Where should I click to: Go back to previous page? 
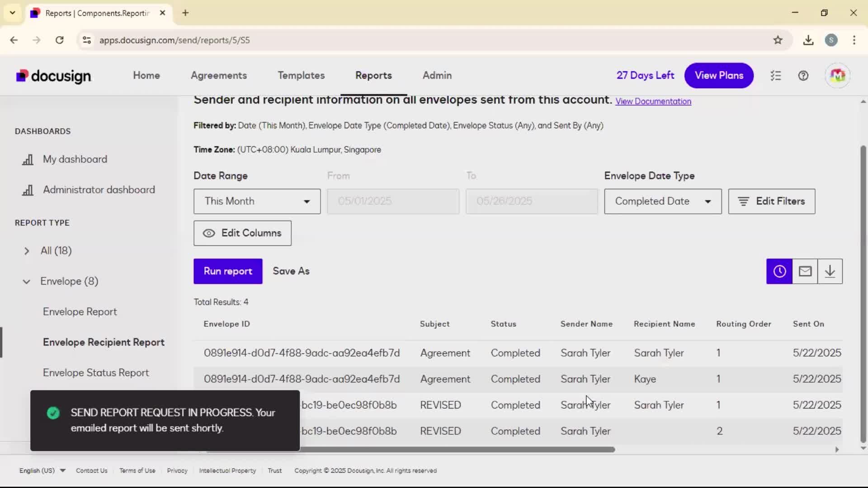click(x=14, y=40)
